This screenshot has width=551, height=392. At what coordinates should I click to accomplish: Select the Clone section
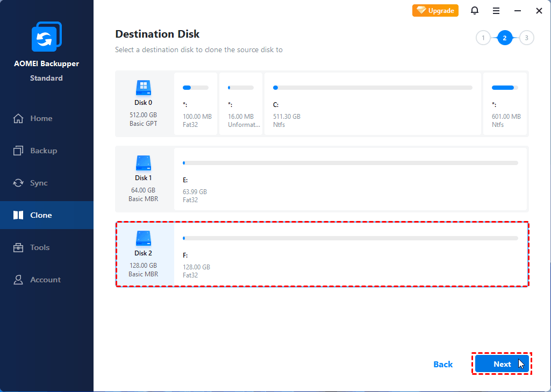click(x=47, y=215)
